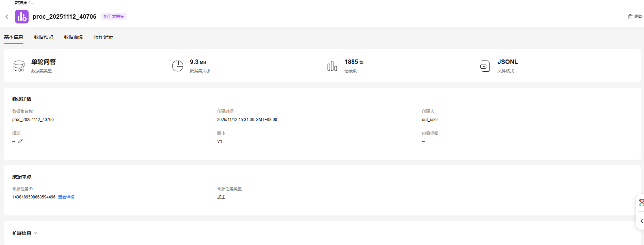Click the proc_20251112_40706 page title
Image resolution: width=644 pixels, height=245 pixels.
pyautogui.click(x=64, y=17)
